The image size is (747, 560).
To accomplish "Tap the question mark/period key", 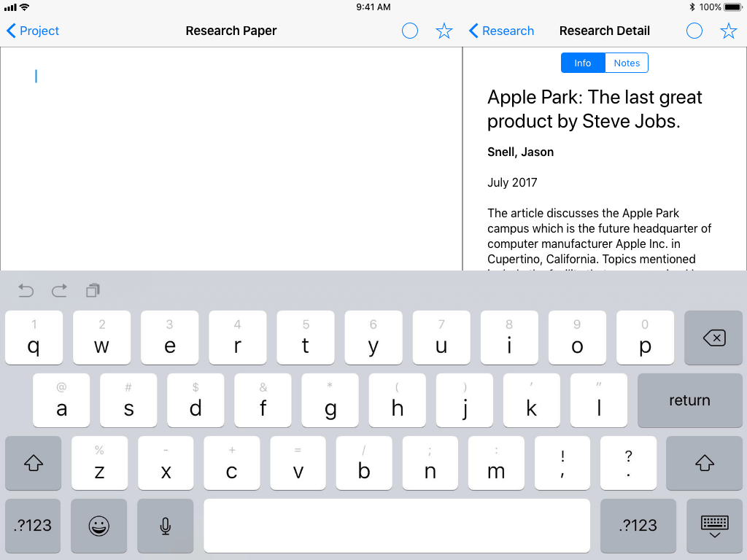I will [x=629, y=463].
